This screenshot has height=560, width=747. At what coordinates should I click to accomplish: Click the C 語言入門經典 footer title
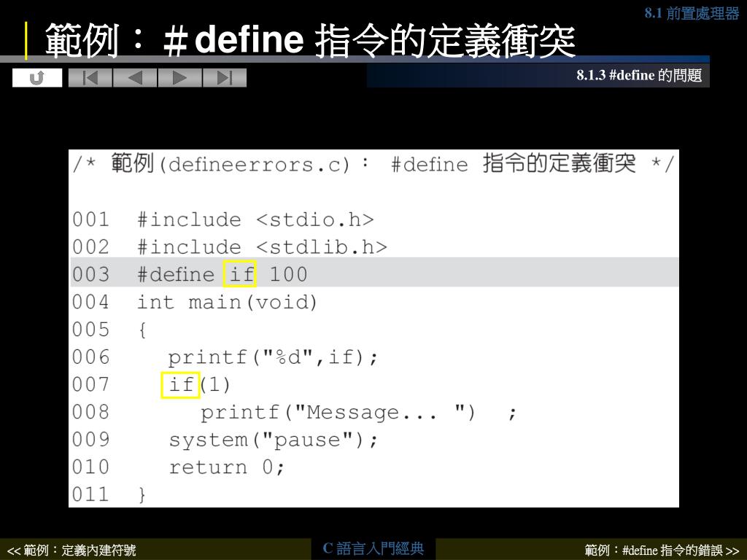click(373, 548)
